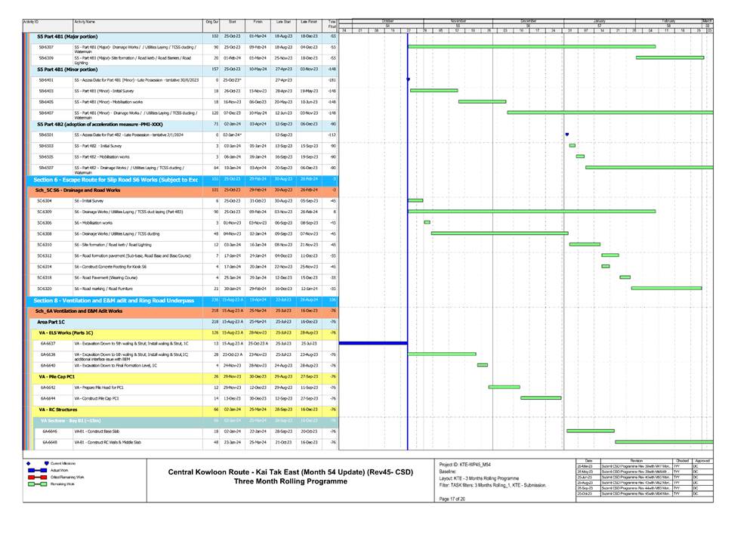Click milestone marker for activity 5B-6401
Viewport: 756px width, 535px height.
point(408,79)
